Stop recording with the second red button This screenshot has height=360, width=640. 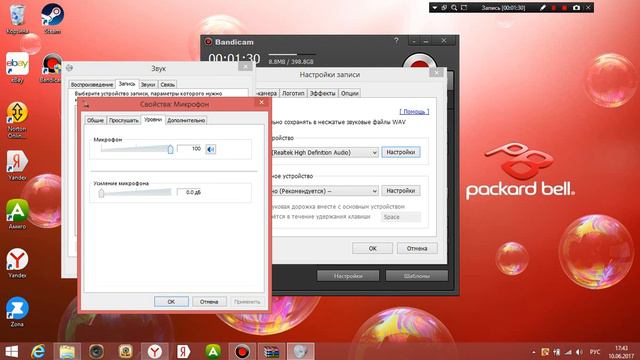pos(565,8)
